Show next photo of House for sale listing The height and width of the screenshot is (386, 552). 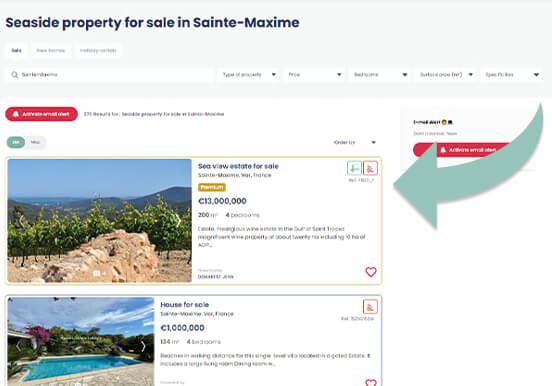[x=143, y=346]
